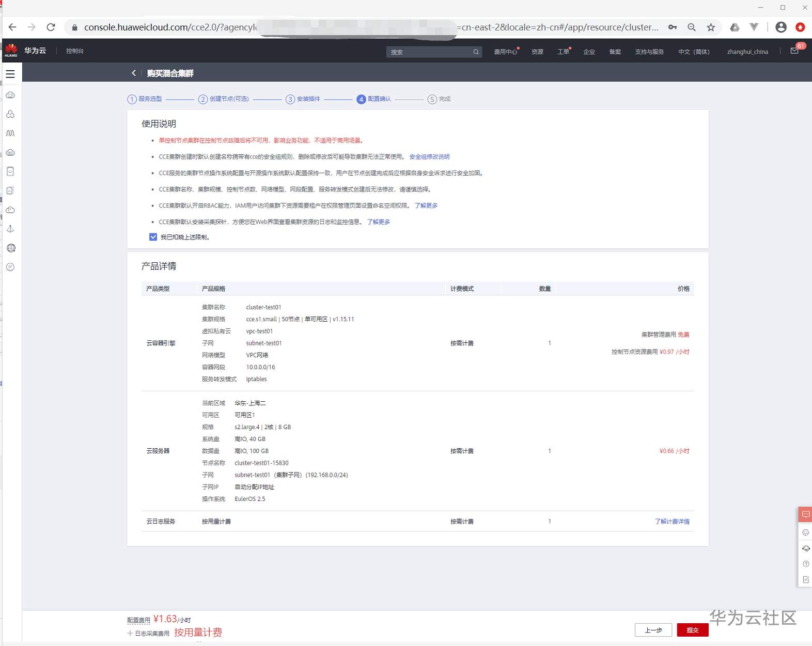Open the three-circle cluster icon in left sidebar

[x=10, y=114]
